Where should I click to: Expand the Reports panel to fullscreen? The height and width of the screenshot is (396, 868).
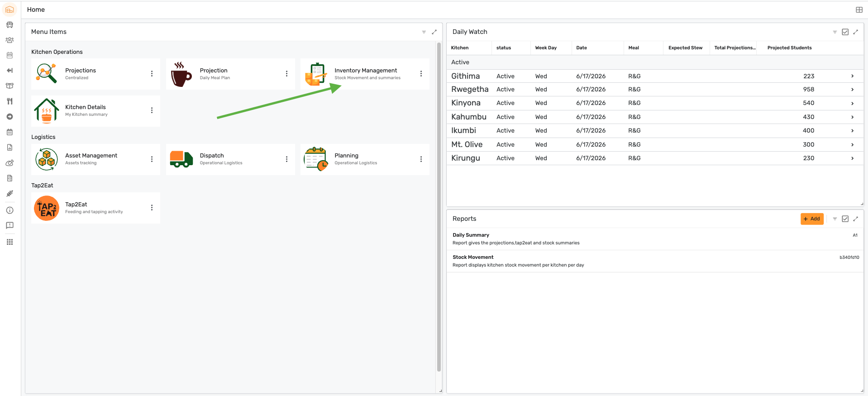click(x=855, y=219)
